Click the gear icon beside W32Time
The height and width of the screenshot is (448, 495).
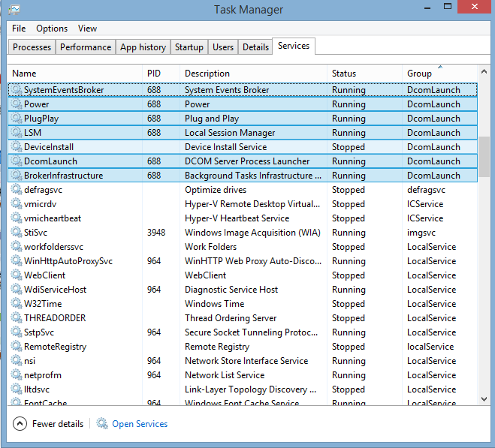17,303
